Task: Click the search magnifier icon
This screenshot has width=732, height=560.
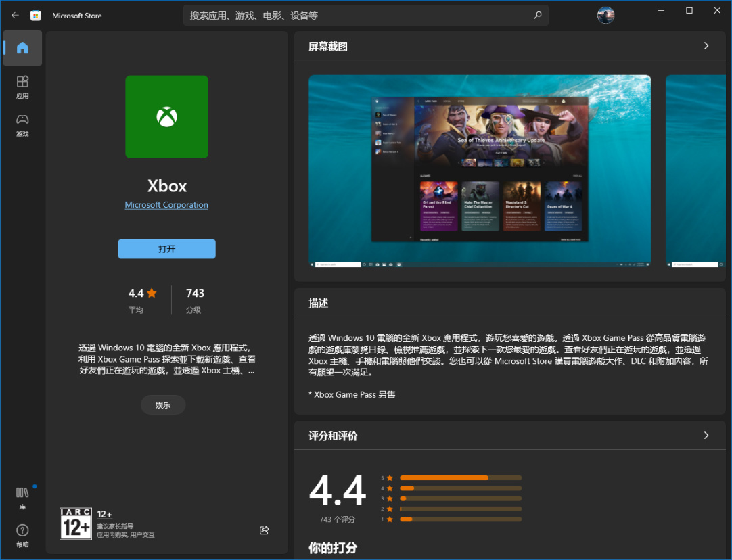Action: pyautogui.click(x=538, y=16)
